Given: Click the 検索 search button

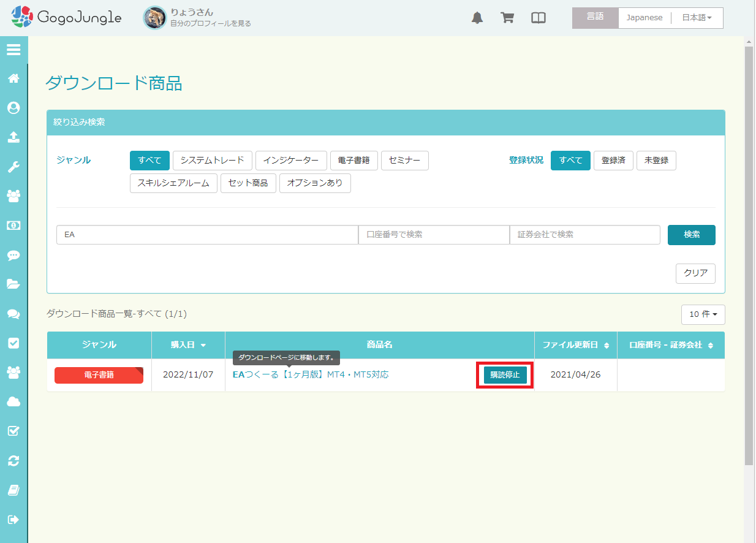Looking at the screenshot, I should (x=691, y=235).
